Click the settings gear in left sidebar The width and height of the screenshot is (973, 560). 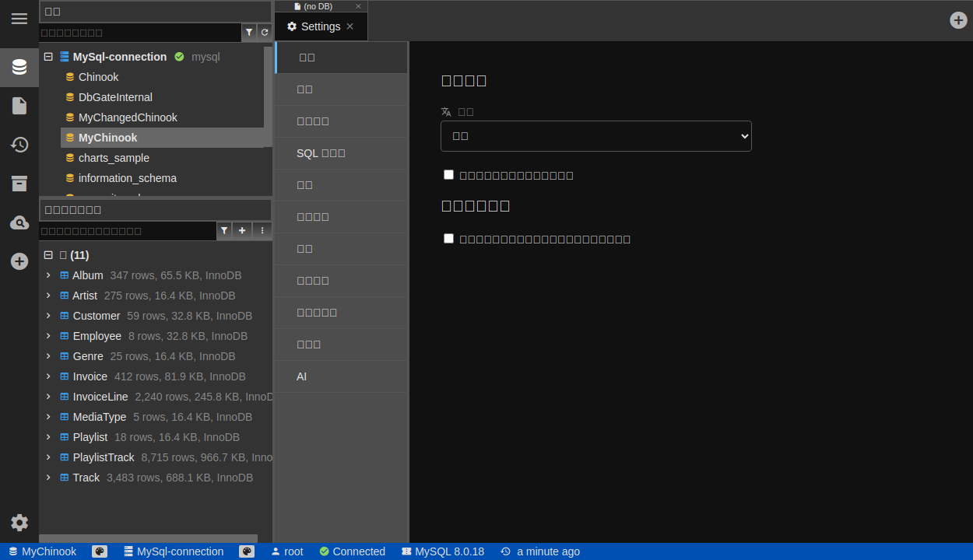pos(19,523)
